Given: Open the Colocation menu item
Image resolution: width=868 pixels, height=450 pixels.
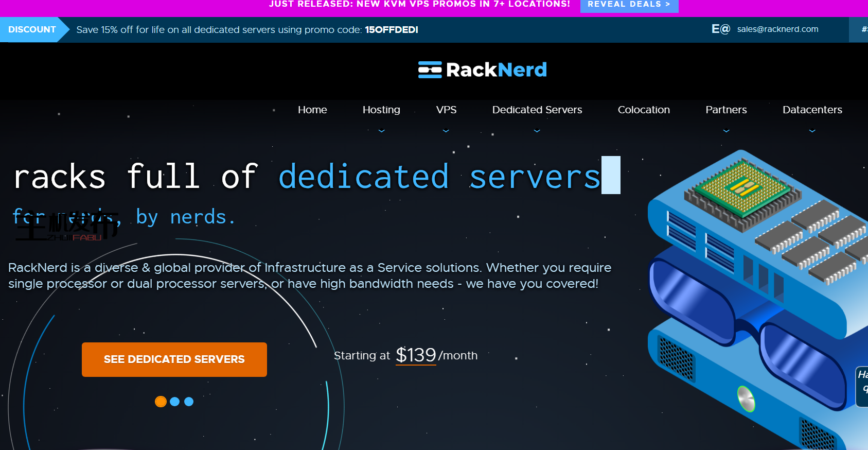Looking at the screenshot, I should [644, 110].
